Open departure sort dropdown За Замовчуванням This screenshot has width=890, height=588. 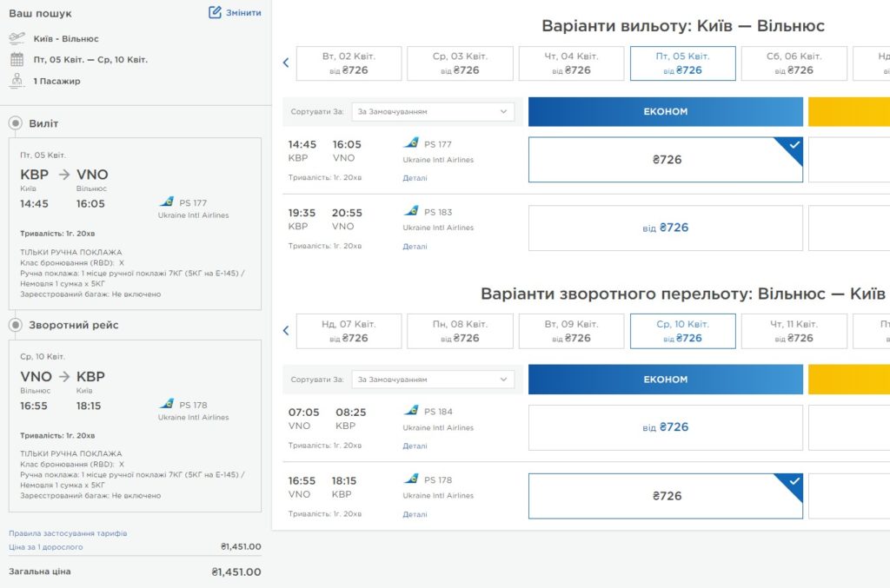coord(433,112)
